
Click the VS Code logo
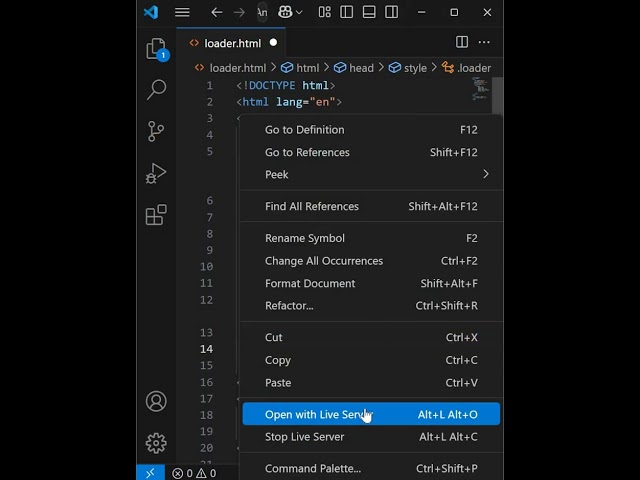coord(151,12)
